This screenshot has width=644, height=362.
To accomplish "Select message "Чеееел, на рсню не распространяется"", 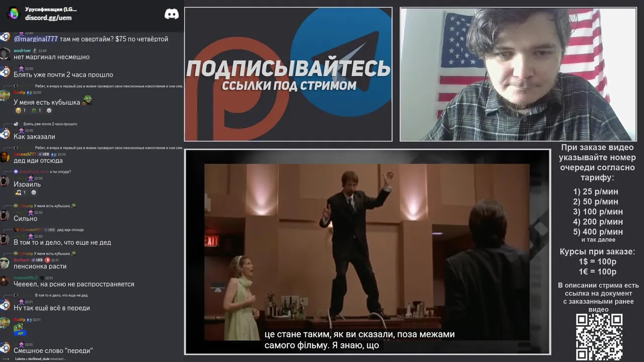I will (74, 284).
